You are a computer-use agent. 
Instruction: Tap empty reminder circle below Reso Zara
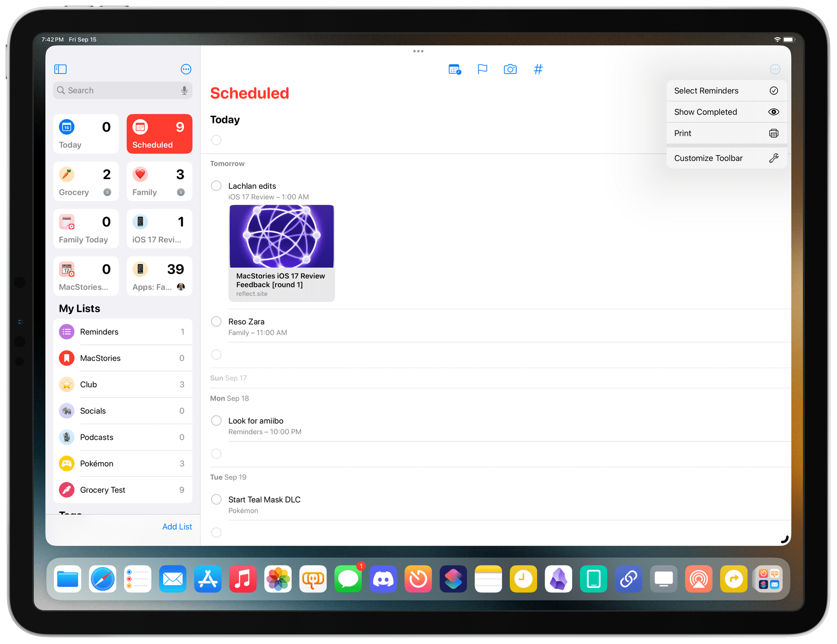tap(216, 355)
